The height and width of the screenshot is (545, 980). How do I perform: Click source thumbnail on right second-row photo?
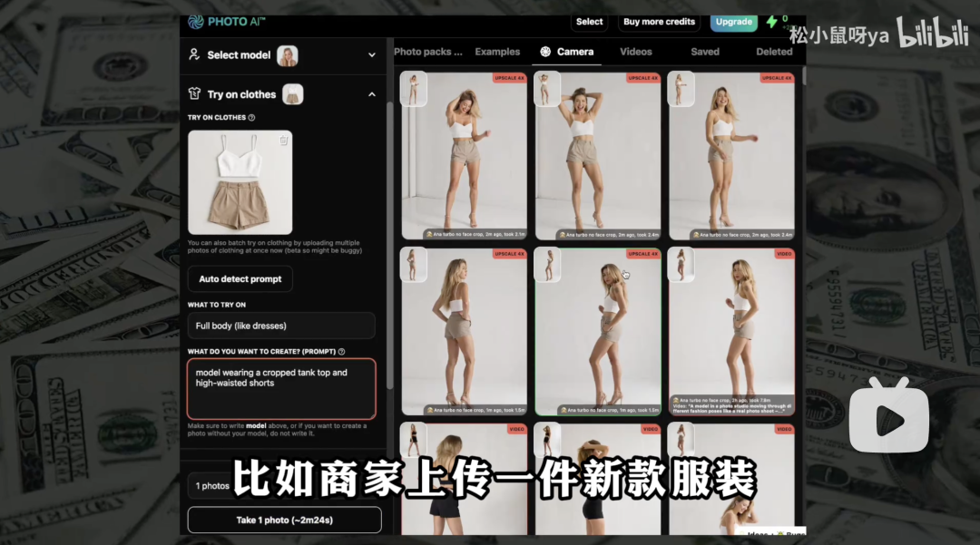pyautogui.click(x=681, y=265)
